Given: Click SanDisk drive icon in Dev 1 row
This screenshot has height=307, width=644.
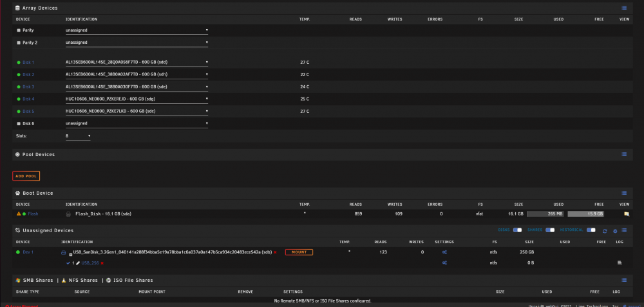Looking at the screenshot, I should point(64,252).
